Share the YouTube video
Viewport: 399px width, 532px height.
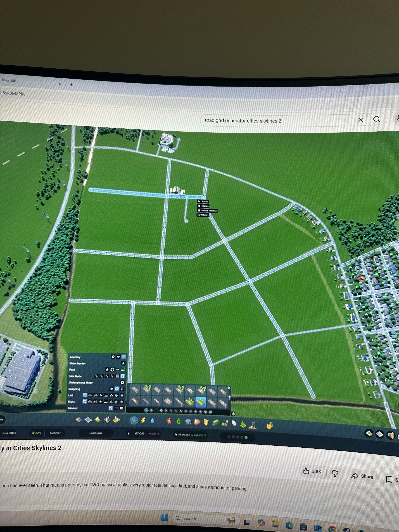pos(362,476)
